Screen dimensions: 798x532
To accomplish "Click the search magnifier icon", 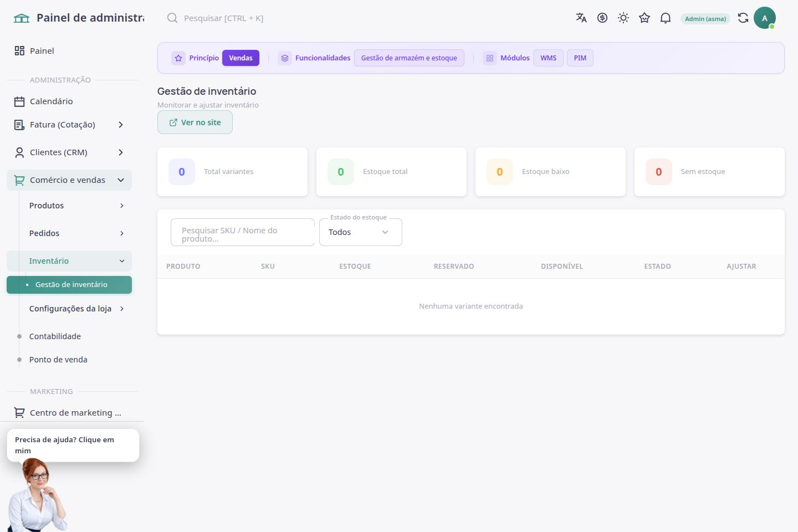I will click(172, 18).
